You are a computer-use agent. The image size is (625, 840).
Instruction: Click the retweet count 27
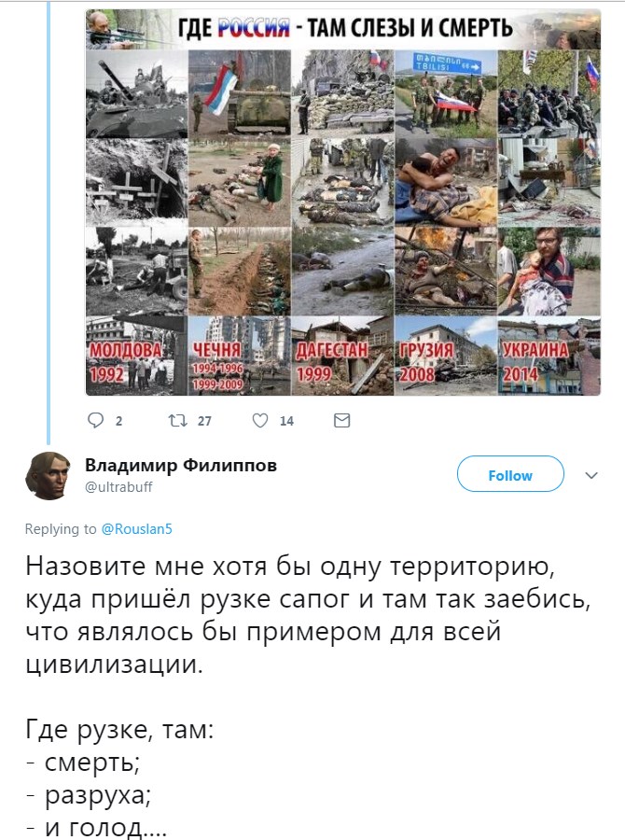click(x=204, y=421)
